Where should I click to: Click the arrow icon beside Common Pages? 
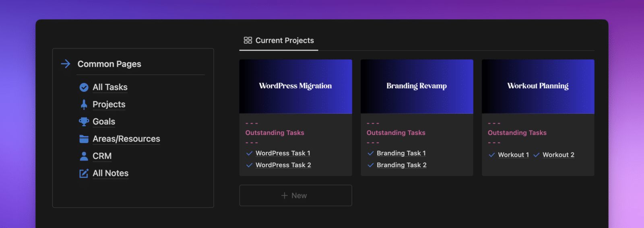coord(66,64)
